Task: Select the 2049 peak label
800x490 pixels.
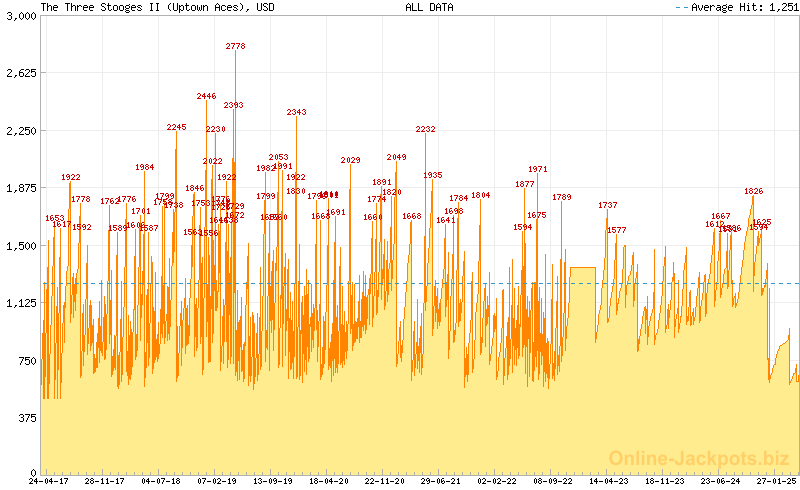Action: coord(396,157)
